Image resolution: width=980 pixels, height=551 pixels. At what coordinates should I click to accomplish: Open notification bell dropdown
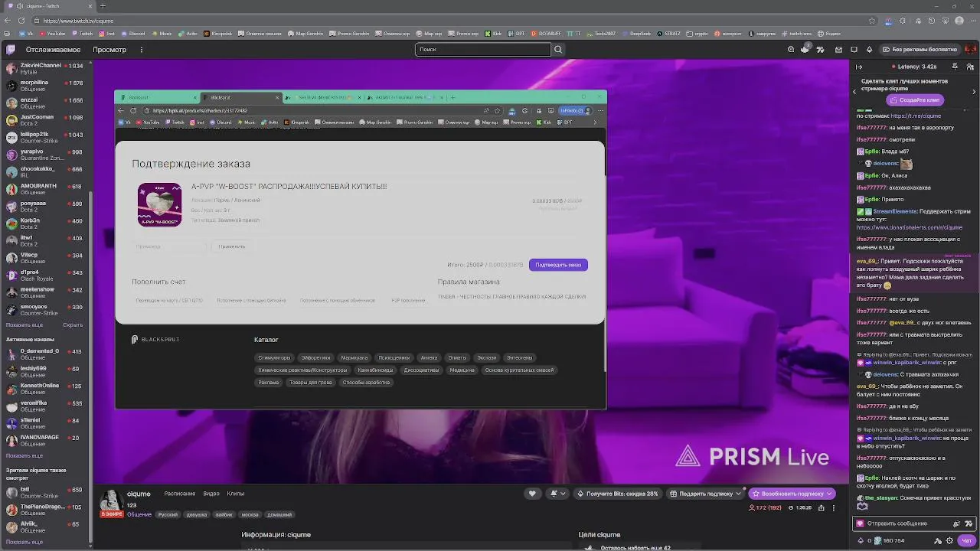tap(557, 494)
